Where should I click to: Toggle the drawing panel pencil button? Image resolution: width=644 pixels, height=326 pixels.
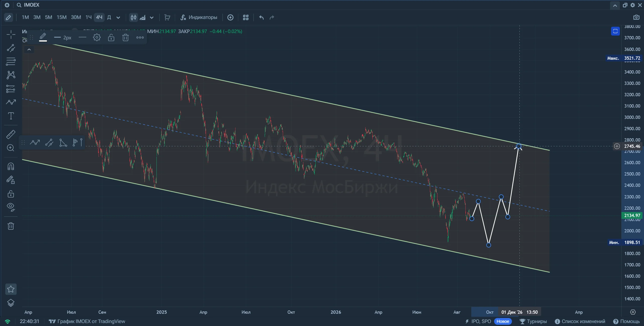(8, 17)
